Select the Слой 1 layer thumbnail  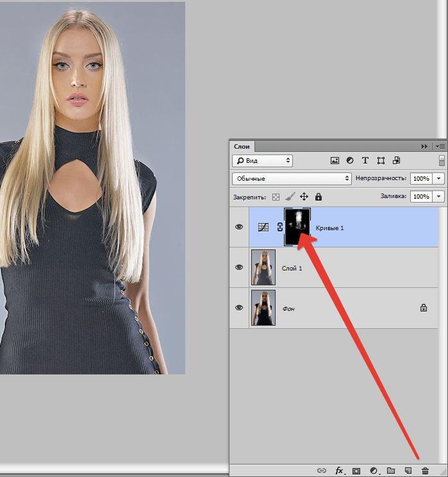coord(263,267)
